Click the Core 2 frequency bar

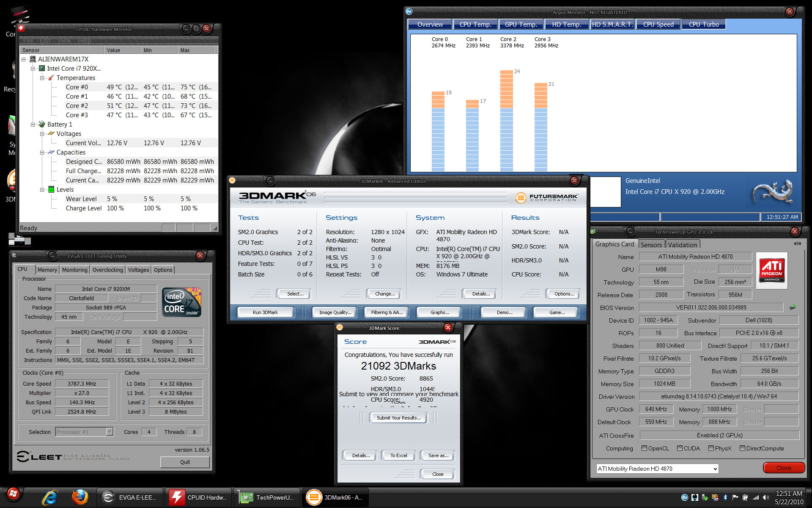[506, 121]
